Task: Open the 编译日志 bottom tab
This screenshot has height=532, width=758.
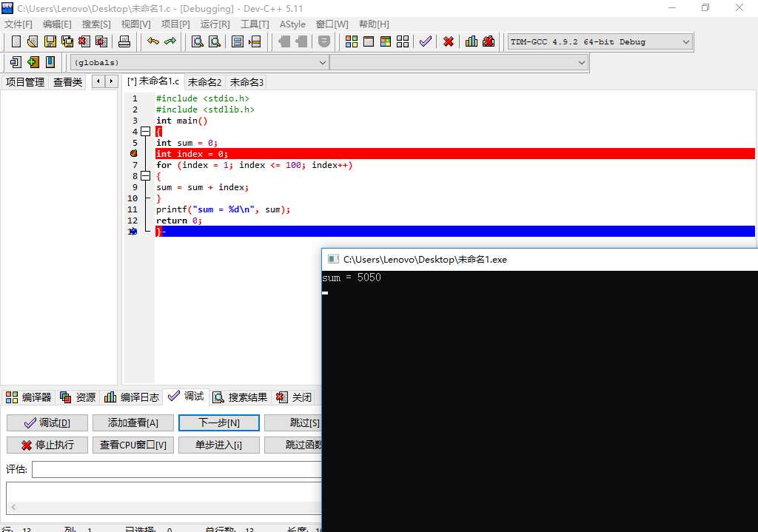Action: pyautogui.click(x=132, y=397)
